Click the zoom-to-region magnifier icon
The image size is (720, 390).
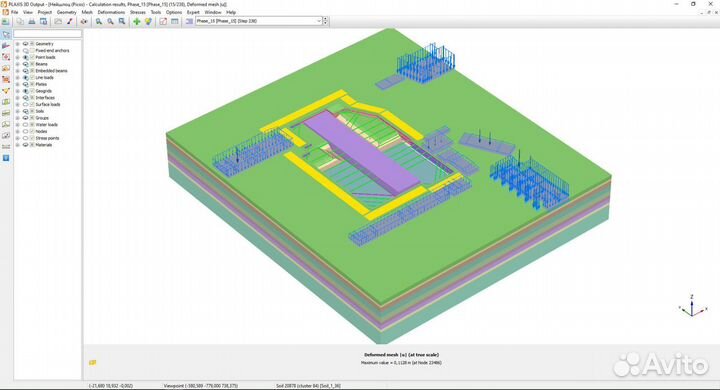click(122, 21)
